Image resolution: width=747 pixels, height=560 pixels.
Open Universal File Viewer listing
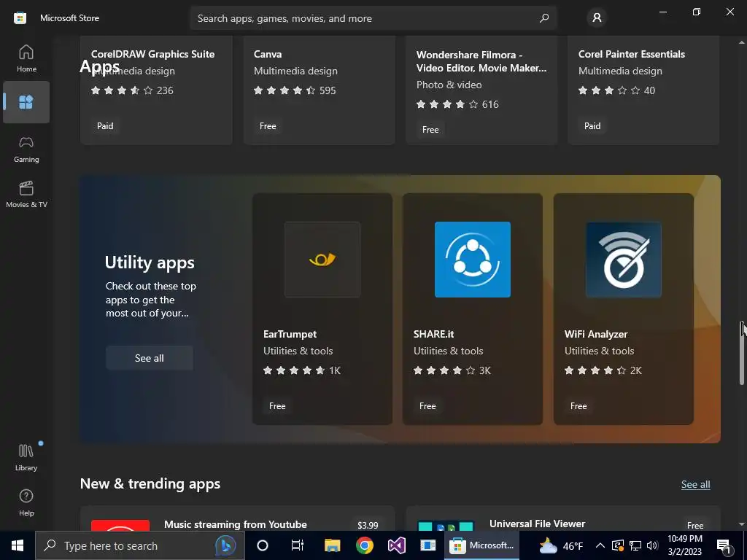pos(562,518)
